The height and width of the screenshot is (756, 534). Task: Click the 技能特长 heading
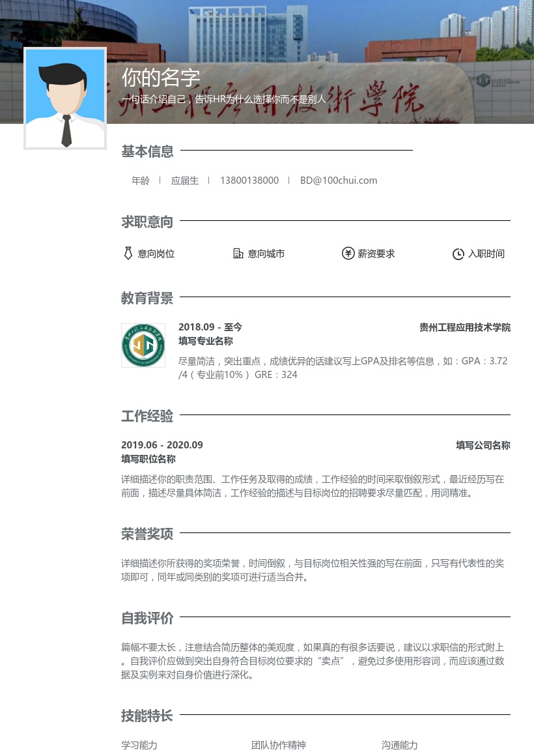tap(147, 716)
